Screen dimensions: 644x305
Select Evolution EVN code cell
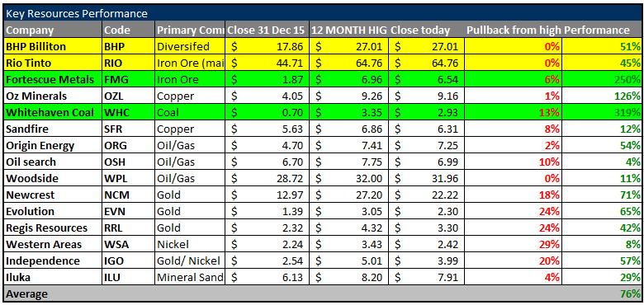(129, 212)
